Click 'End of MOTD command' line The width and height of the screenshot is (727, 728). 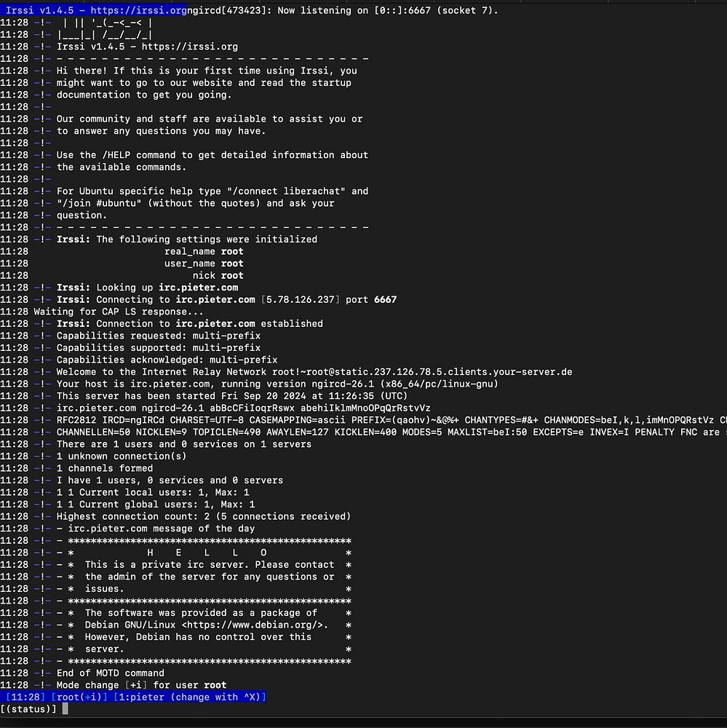click(110, 673)
